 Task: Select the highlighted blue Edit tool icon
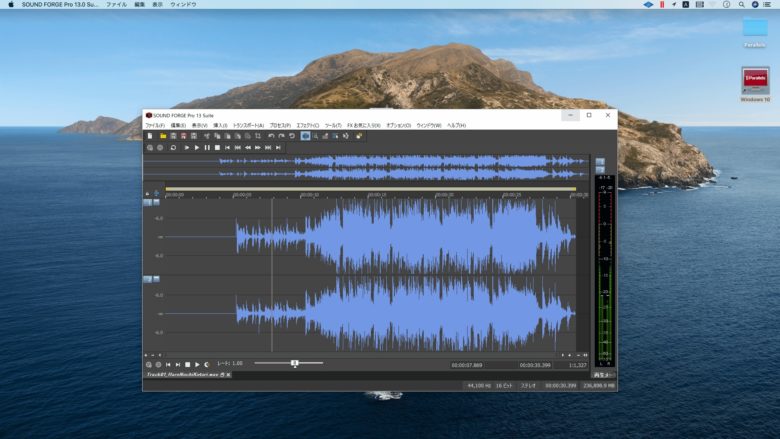tap(305, 136)
